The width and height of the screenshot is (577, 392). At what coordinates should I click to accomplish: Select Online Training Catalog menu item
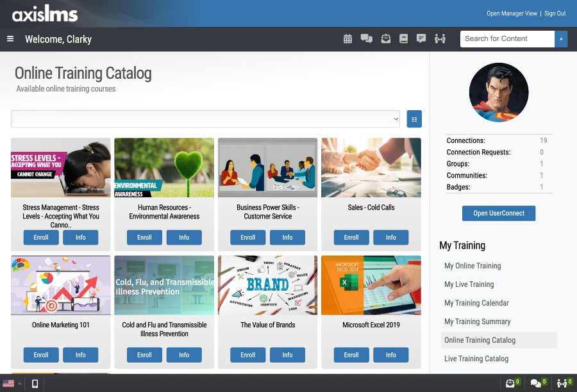(499, 340)
